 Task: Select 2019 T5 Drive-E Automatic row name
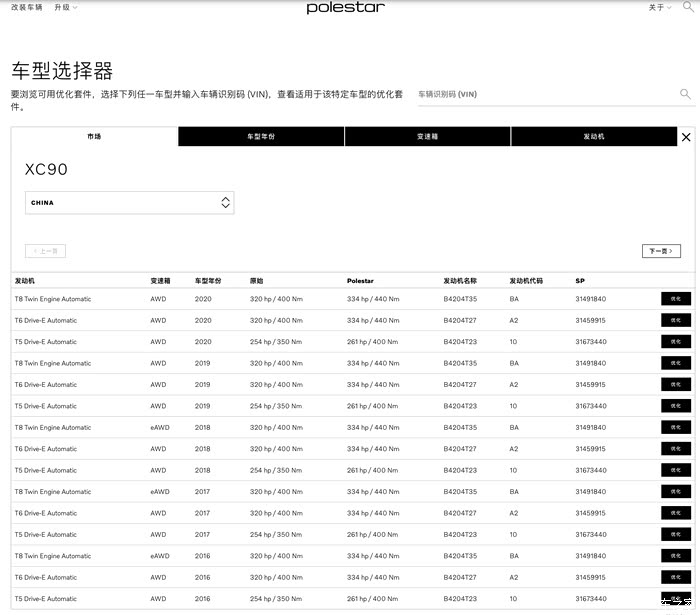(46, 406)
